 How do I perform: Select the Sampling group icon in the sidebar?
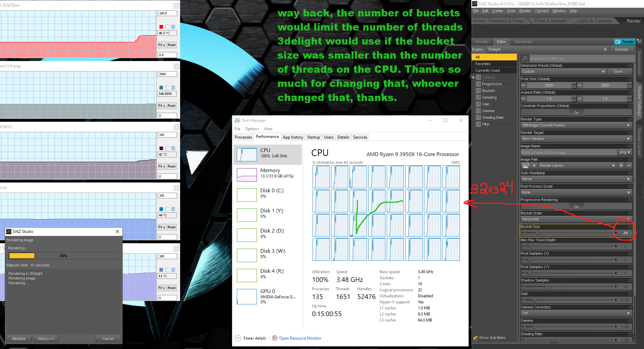pyautogui.click(x=478, y=97)
